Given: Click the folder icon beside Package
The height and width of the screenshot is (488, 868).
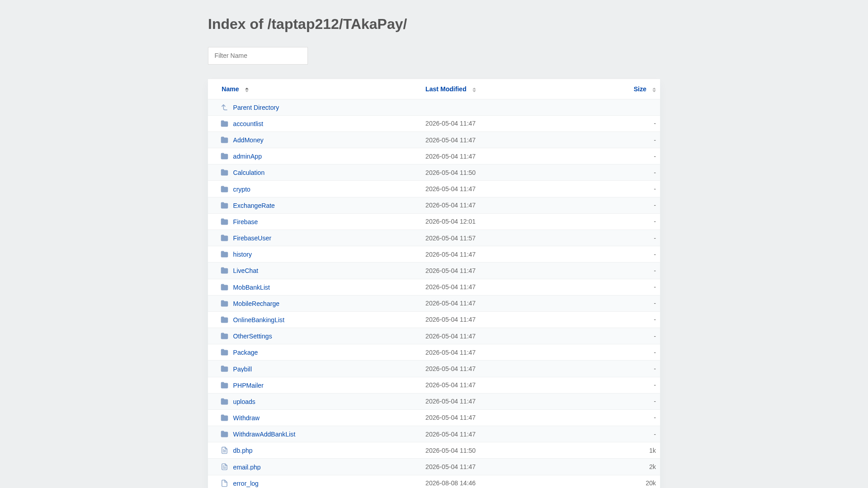Looking at the screenshot, I should coord(224,352).
